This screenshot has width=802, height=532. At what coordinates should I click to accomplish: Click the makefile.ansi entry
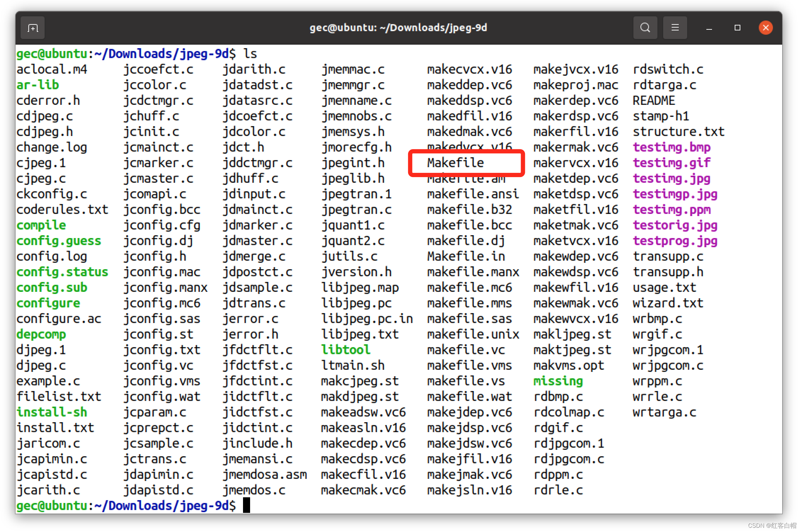(473, 194)
